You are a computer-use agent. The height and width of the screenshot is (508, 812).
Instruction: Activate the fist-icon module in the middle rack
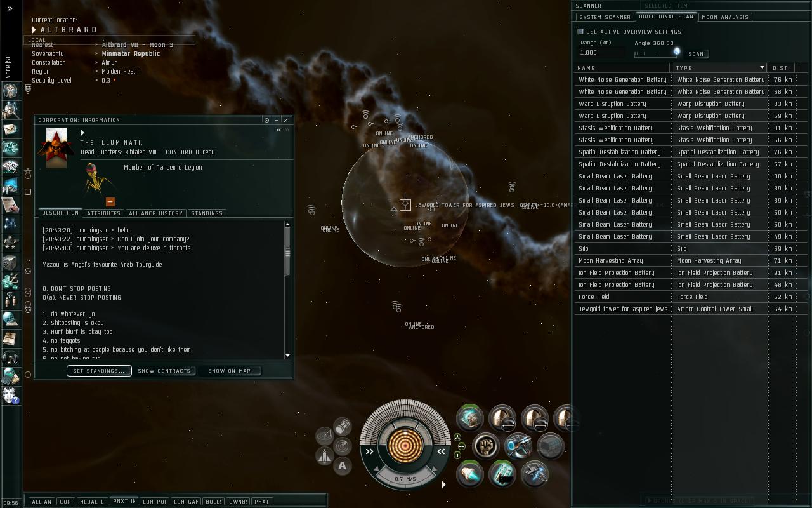tap(486, 446)
